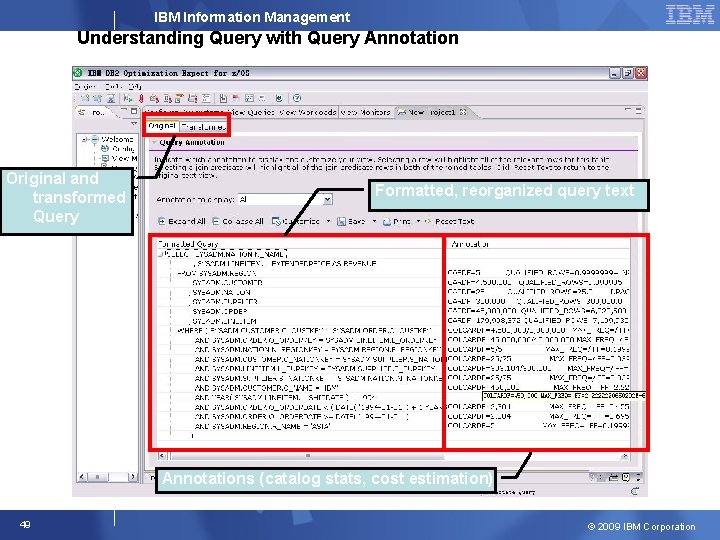720x540 pixels.
Task: Collapse the SELECT node in Formatted Query
Action: pos(160,253)
